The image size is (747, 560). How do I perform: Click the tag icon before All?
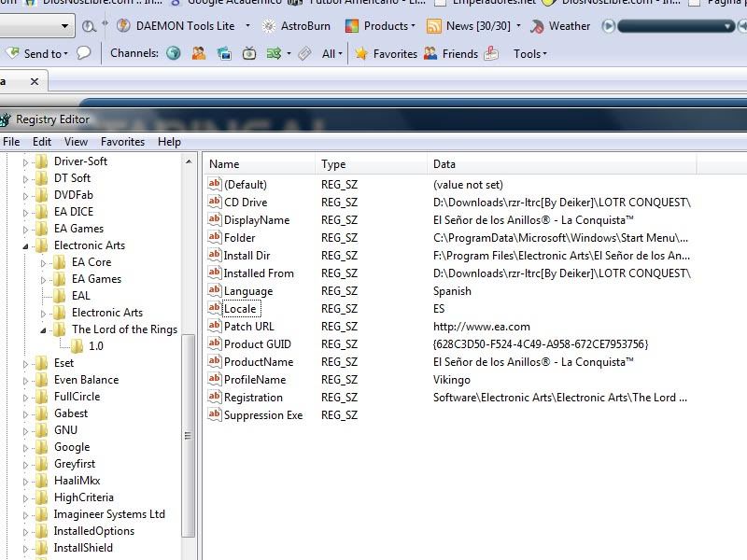pos(304,53)
